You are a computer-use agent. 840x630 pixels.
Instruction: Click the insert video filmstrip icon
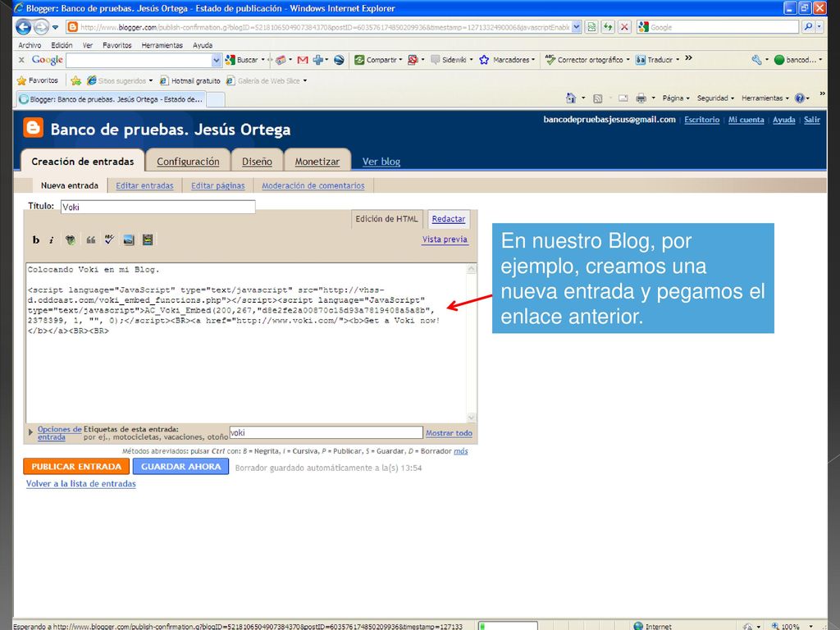pyautogui.click(x=148, y=240)
